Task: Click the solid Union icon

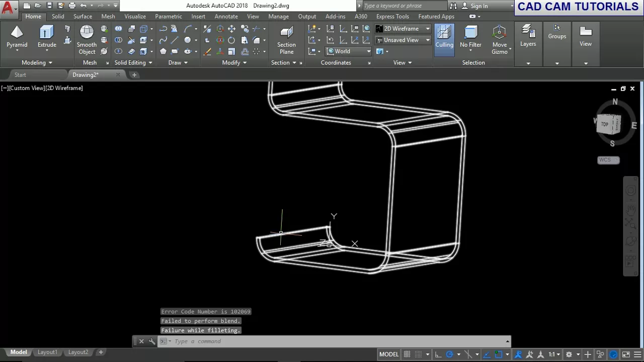Action: pos(118,29)
